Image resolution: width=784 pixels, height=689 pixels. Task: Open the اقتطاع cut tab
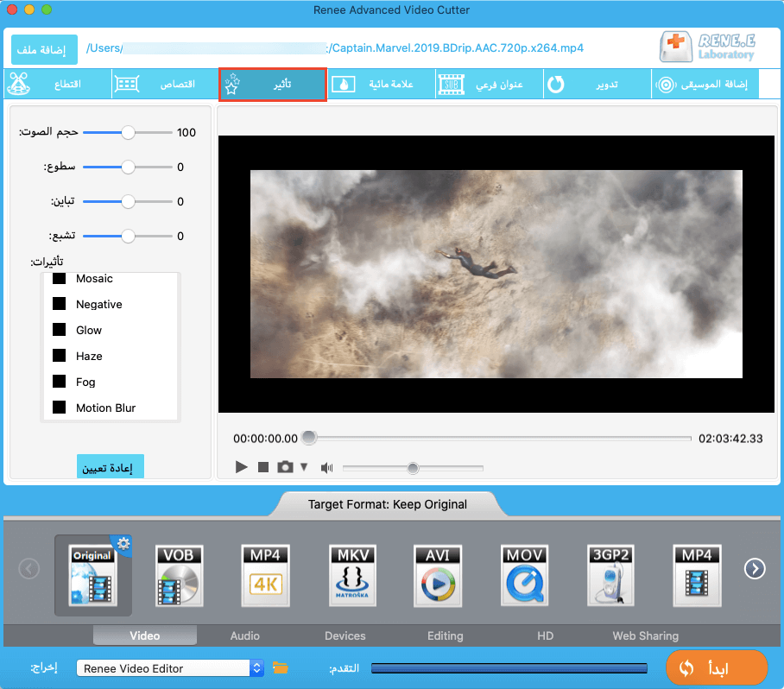point(58,84)
